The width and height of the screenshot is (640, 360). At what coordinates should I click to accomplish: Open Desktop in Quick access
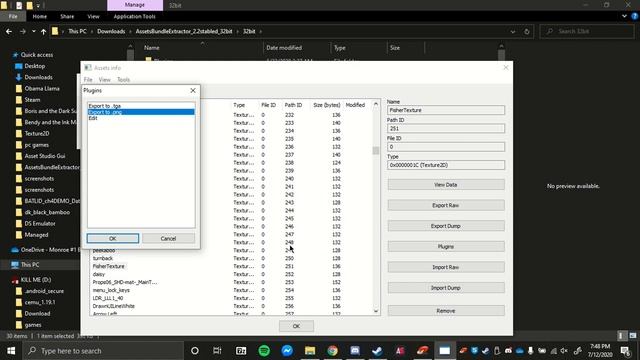tap(35, 66)
